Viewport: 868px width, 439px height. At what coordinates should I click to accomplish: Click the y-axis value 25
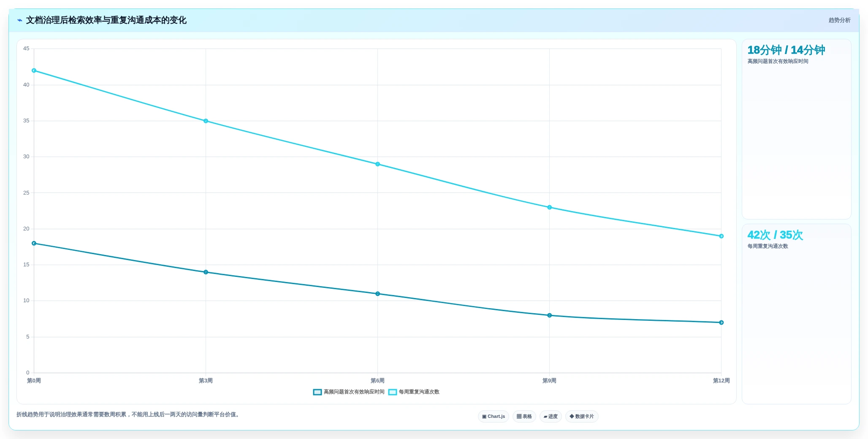26,193
